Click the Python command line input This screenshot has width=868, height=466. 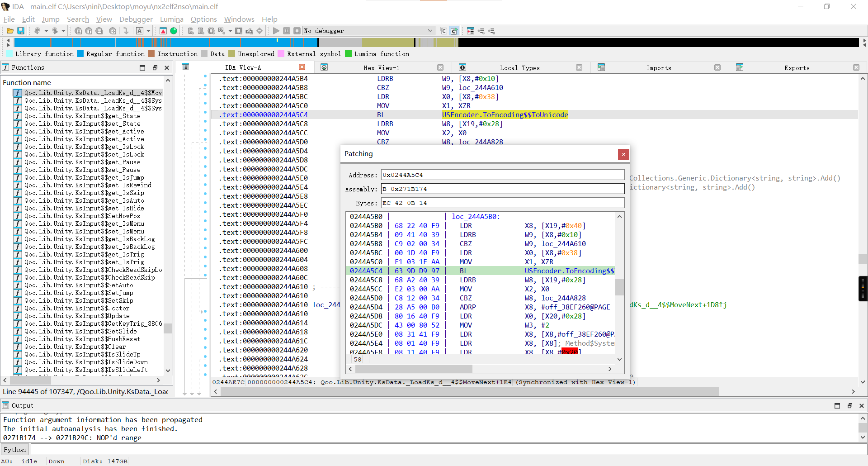pyautogui.click(x=448, y=449)
